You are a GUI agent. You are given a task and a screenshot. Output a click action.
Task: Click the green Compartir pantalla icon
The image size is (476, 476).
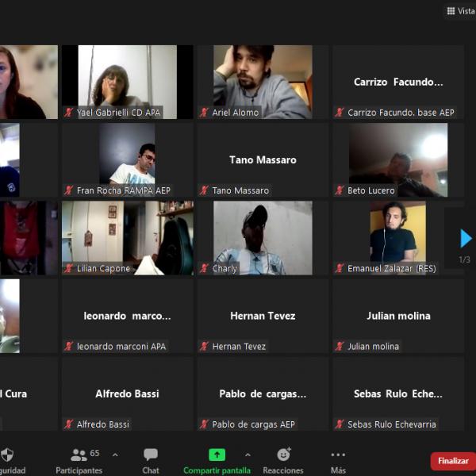pyautogui.click(x=217, y=455)
